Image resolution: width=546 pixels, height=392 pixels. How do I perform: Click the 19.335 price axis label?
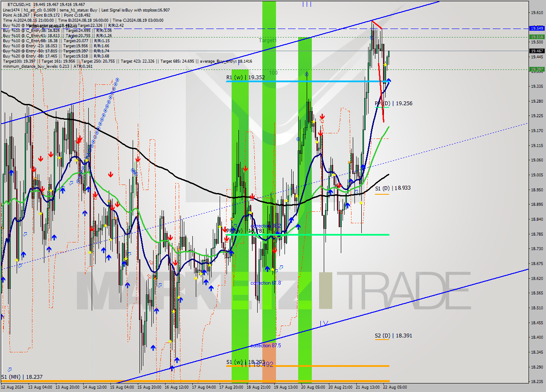(537, 86)
